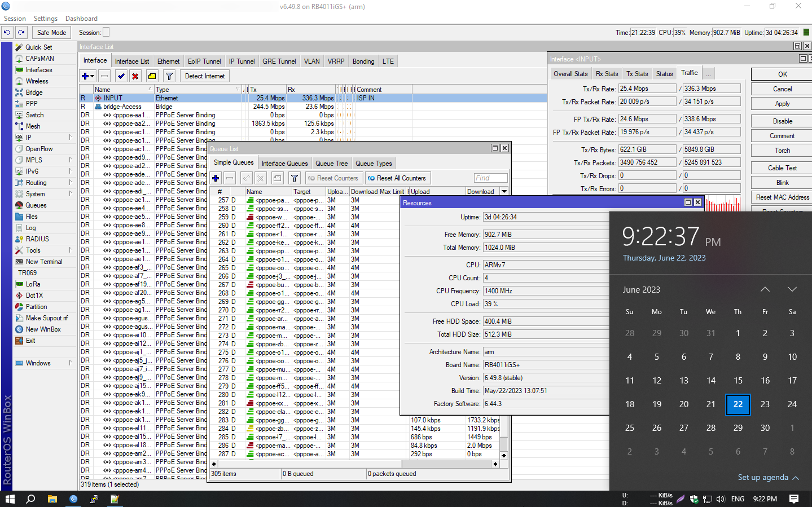The width and height of the screenshot is (812, 507).
Task: Expand the Tools submenu in the sidebar
Action: (71, 250)
